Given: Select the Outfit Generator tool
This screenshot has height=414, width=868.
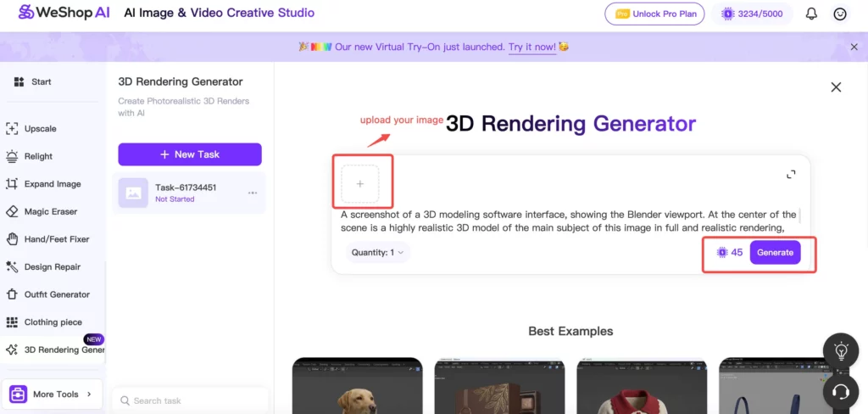Looking at the screenshot, I should (x=47, y=295).
